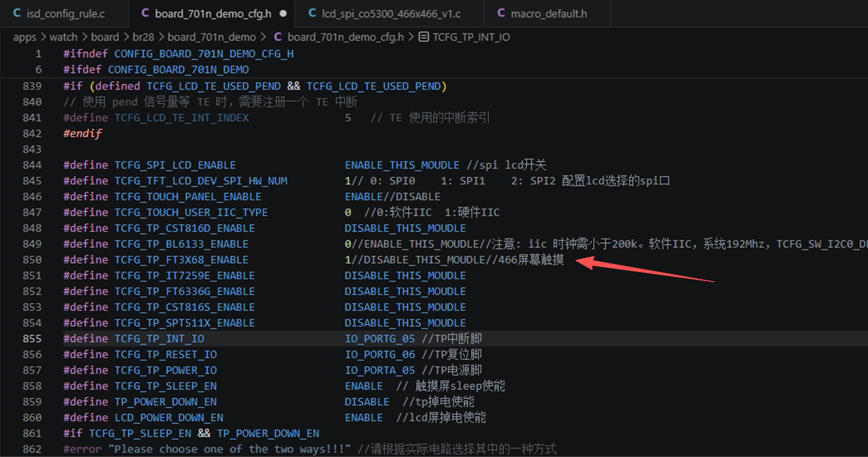
Task: Click the unsaved-changes dot on board_701n_demo_cfg.h tab
Action: coord(283,14)
